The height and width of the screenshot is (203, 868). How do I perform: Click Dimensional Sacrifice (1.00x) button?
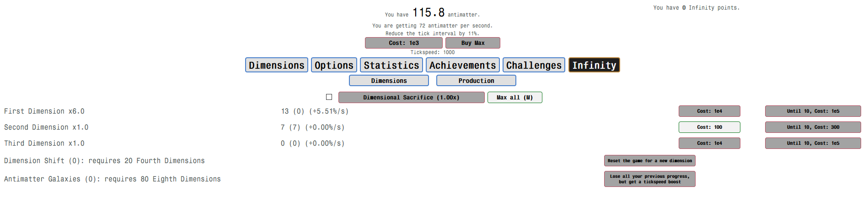411,98
